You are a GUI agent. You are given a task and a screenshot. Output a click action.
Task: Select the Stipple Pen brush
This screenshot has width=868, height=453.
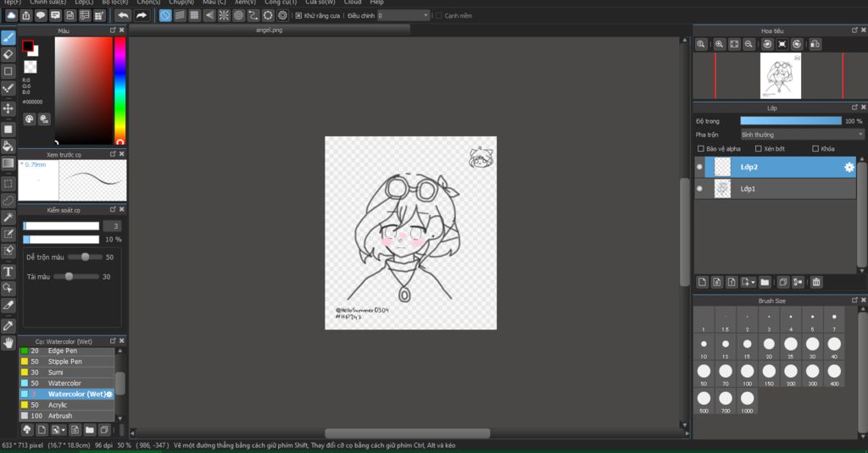(67, 362)
